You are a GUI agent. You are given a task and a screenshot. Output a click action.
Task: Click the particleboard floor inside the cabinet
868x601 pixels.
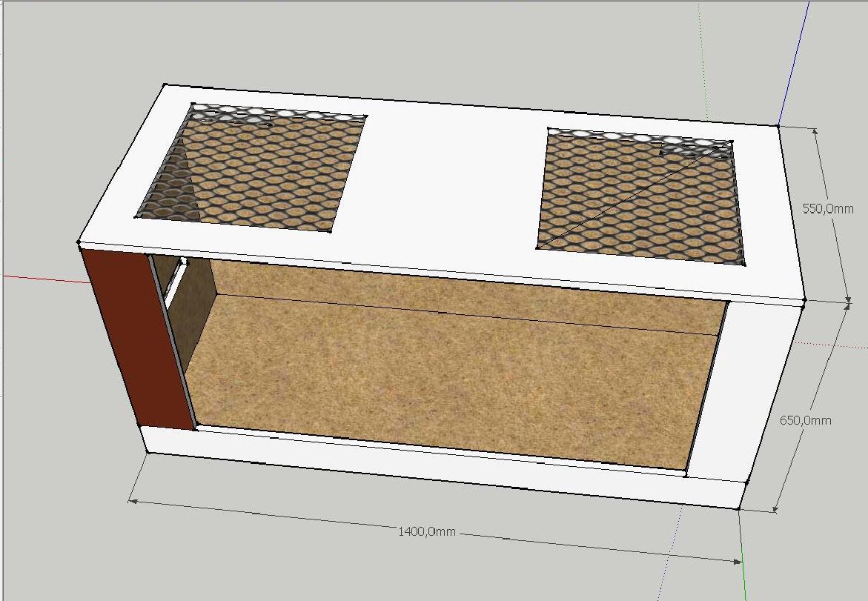click(x=445, y=378)
